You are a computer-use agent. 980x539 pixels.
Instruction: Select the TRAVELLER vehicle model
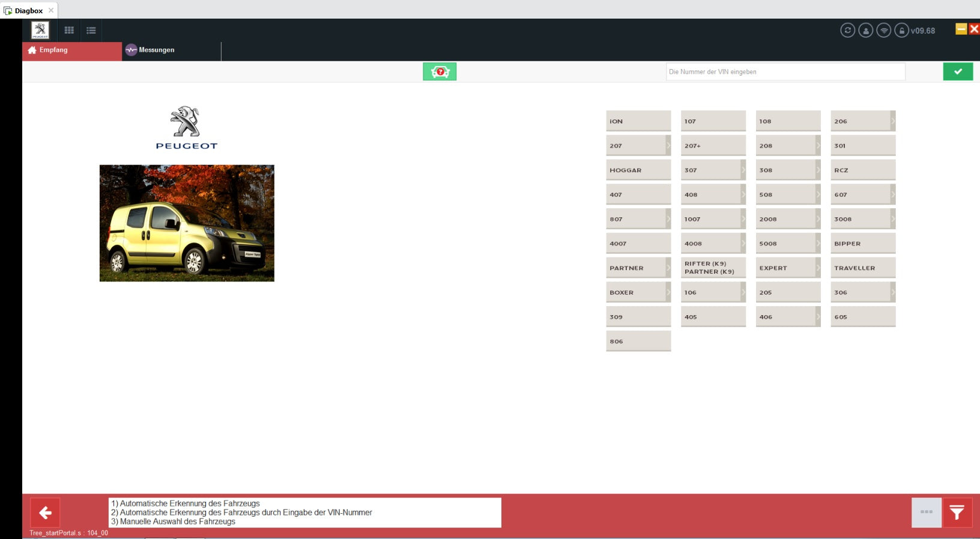point(862,268)
